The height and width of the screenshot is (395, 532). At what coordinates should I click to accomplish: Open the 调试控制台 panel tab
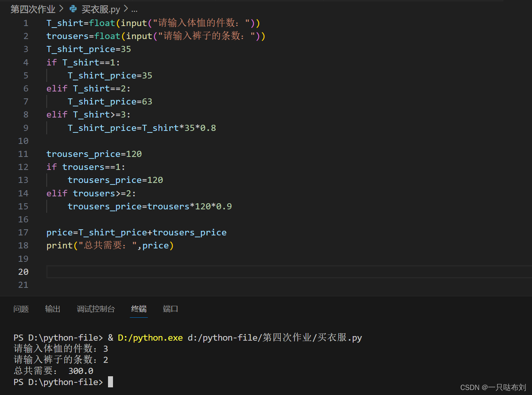[x=96, y=309]
